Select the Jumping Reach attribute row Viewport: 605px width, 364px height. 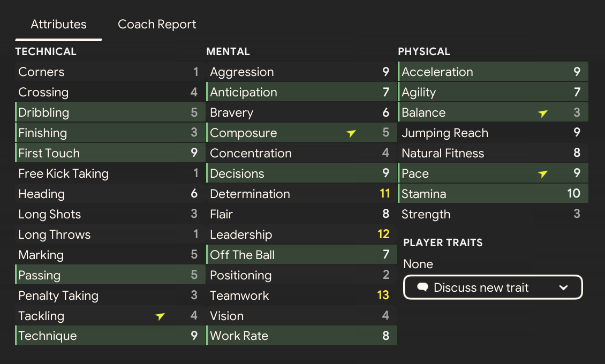(493, 133)
